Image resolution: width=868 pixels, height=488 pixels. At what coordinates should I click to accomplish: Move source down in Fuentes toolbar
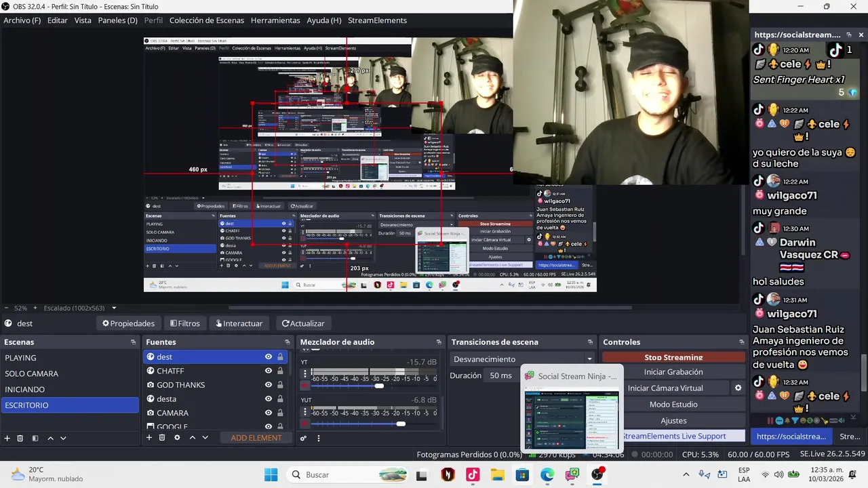point(205,438)
